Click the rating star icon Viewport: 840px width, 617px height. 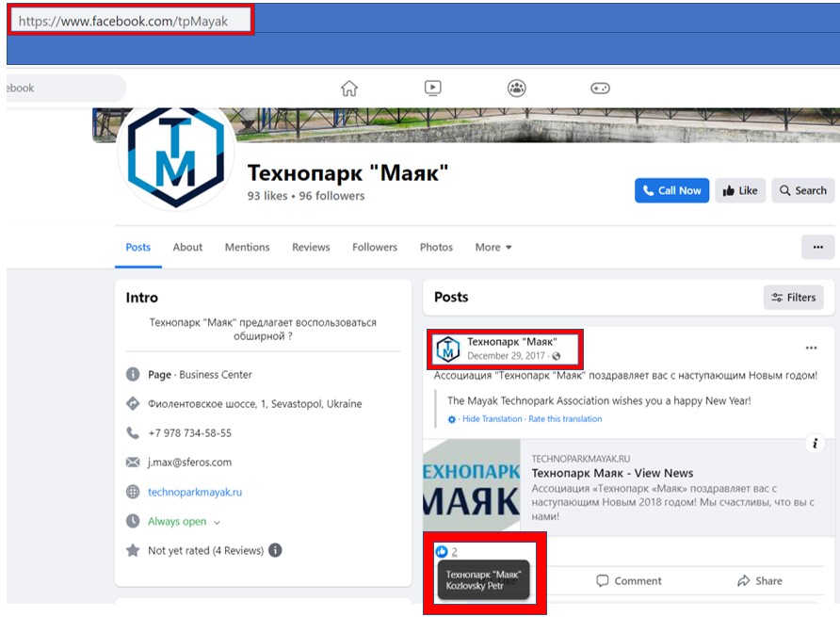(x=133, y=550)
